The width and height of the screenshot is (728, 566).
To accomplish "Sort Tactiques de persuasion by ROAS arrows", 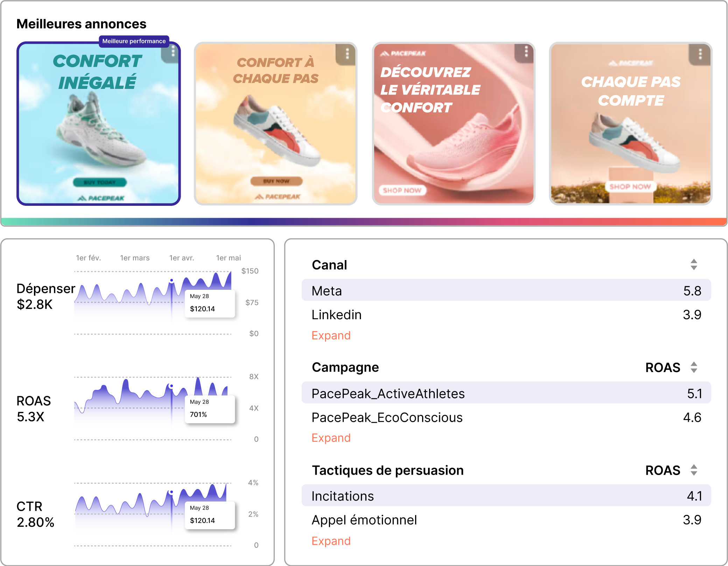I will point(694,470).
